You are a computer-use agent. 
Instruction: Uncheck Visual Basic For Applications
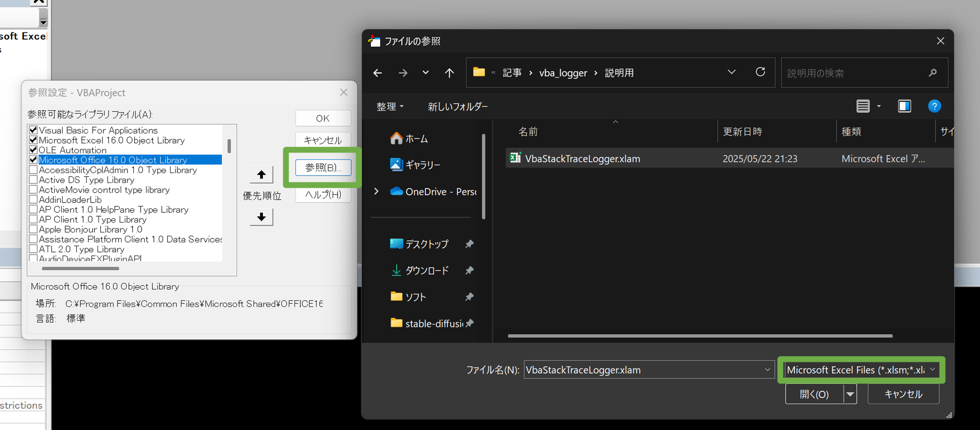pos(33,130)
